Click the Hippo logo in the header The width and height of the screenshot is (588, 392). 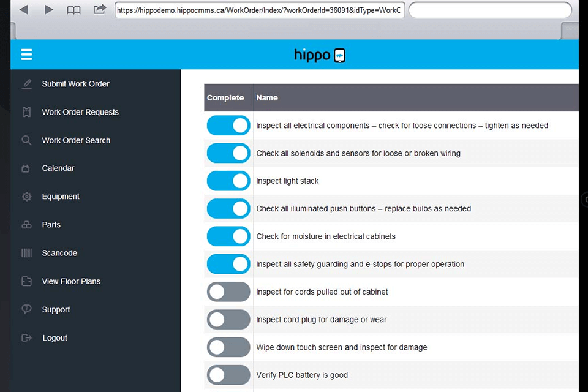pos(319,55)
